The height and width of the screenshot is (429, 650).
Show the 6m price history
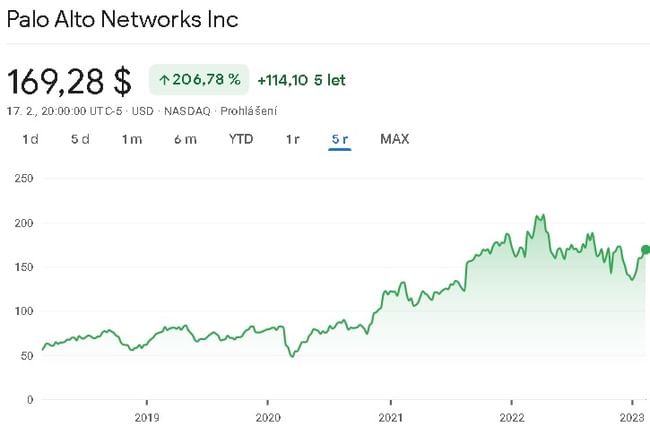click(185, 139)
